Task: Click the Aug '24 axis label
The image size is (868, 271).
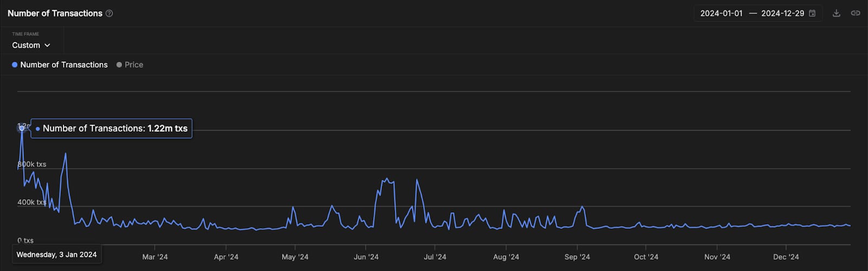Action: click(506, 257)
